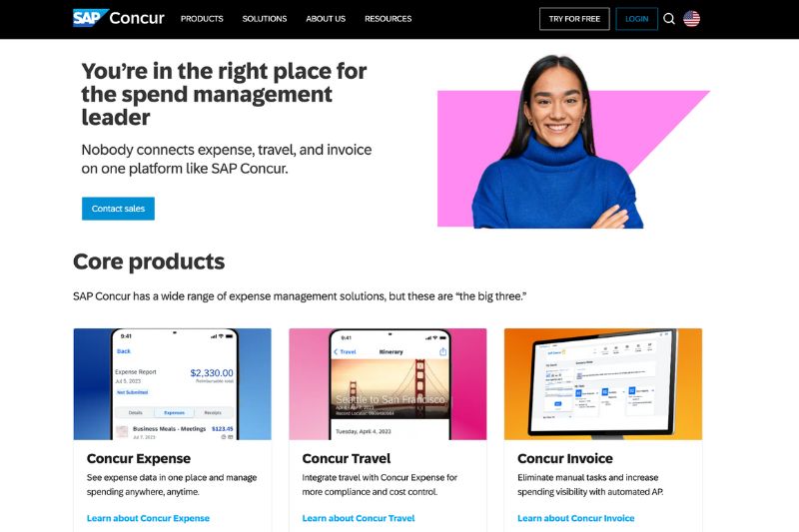Click description "Integrate travel with Concur Expense"
This screenshot has width=799, height=532.
point(380,485)
